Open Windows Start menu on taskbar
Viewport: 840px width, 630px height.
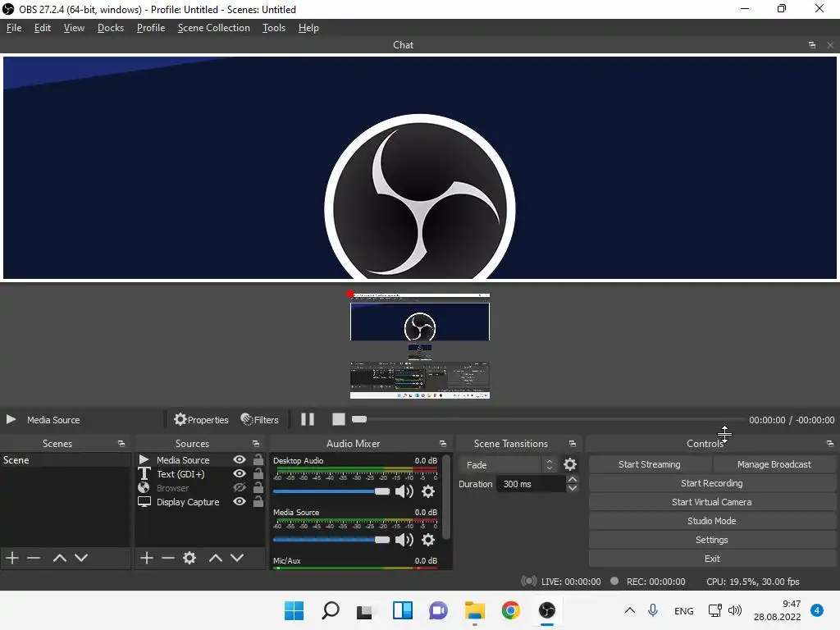[x=294, y=610]
